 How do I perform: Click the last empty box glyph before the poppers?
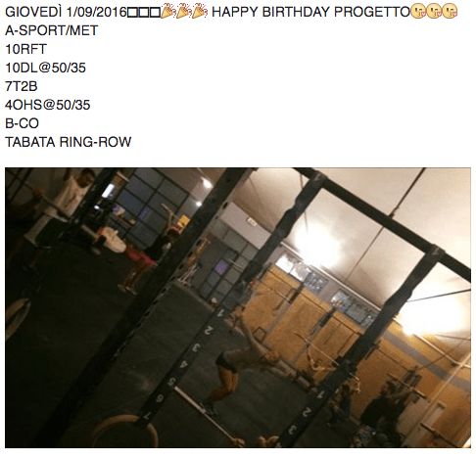[155, 13]
